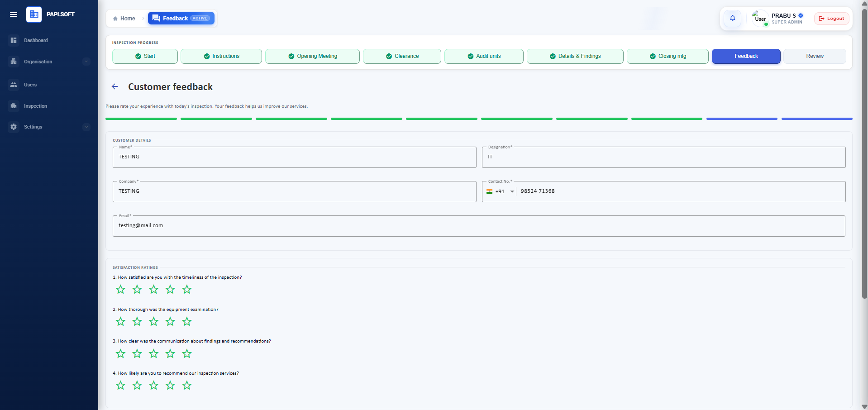The height and width of the screenshot is (410, 868).
Task: Rate communication clarity two stars
Action: click(137, 354)
